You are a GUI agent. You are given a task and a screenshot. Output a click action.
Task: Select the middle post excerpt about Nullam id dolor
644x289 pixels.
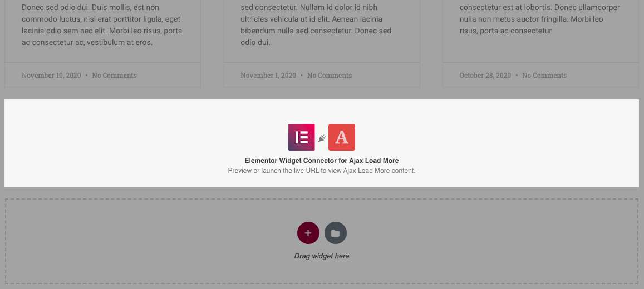316,25
